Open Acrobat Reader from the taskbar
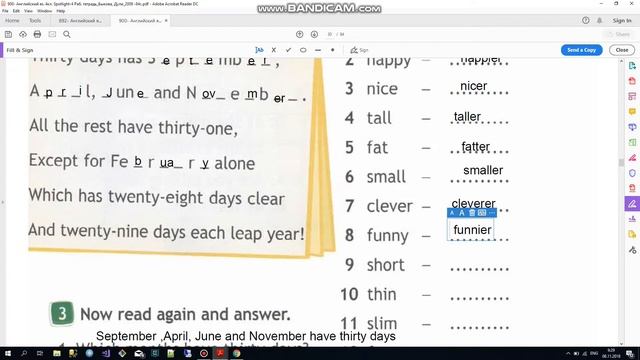640x360 pixels. coord(220,353)
